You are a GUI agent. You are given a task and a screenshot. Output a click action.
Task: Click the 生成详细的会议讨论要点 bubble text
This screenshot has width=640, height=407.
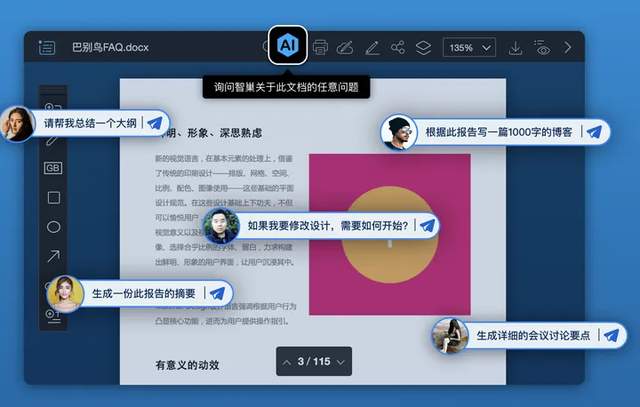tap(533, 336)
